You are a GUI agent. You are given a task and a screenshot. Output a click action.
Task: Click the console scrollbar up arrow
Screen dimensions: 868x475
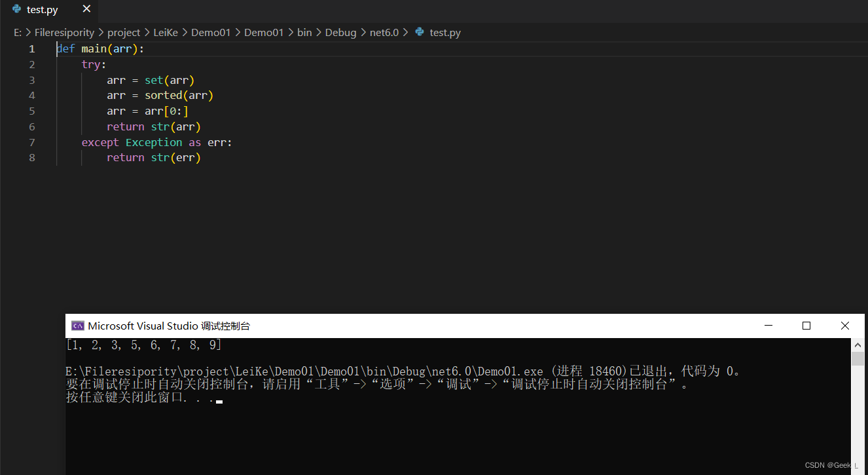[x=858, y=343]
